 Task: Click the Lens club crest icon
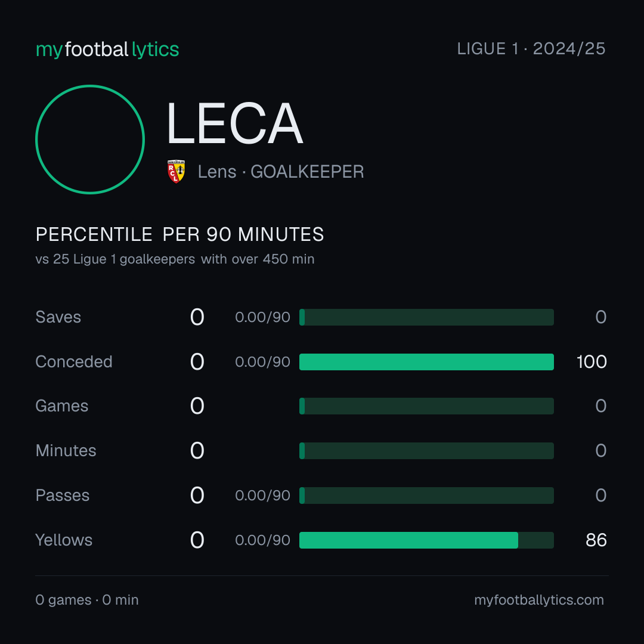tap(176, 171)
